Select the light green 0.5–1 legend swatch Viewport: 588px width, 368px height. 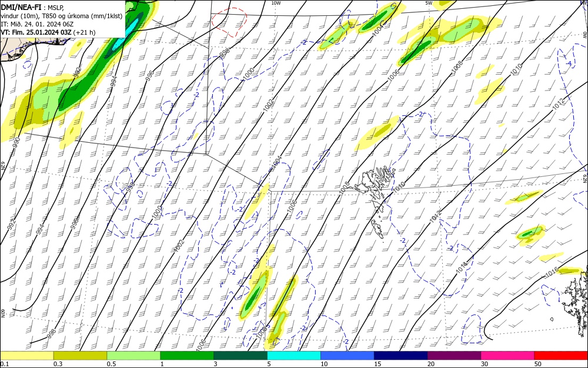click(133, 356)
